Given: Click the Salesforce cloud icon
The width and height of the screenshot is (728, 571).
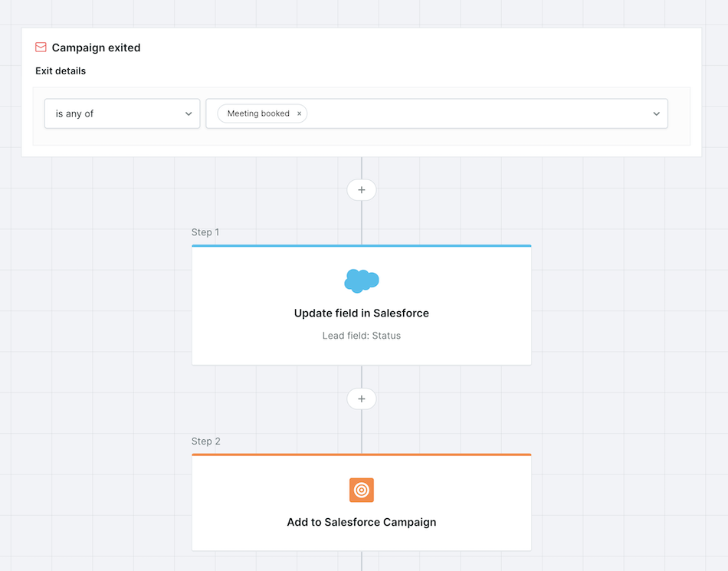Looking at the screenshot, I should click(362, 281).
